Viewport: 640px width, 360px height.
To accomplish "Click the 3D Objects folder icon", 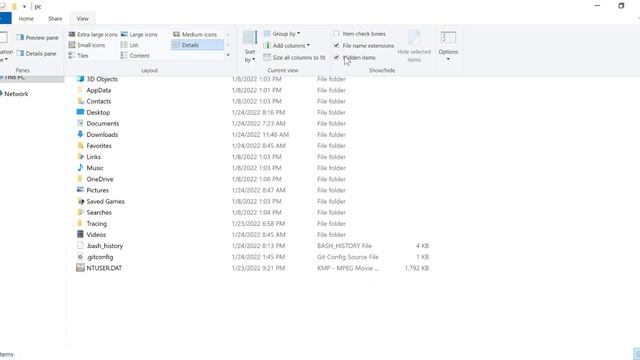I will pyautogui.click(x=80, y=79).
